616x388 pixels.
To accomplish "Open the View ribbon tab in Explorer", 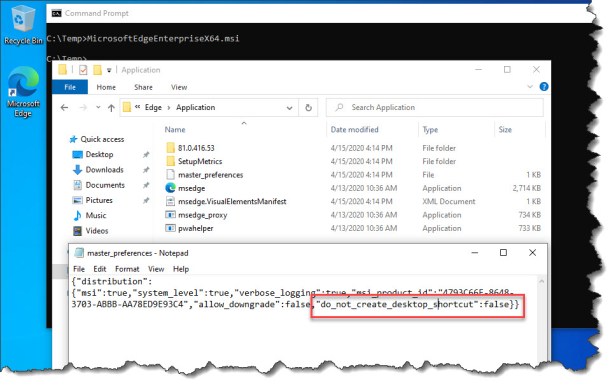I will click(x=179, y=87).
